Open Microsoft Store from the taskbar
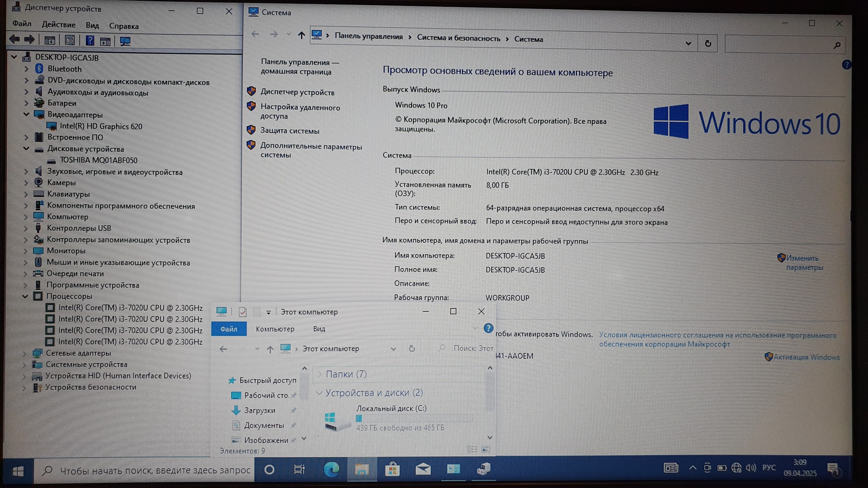The height and width of the screenshot is (488, 868). 392,469
